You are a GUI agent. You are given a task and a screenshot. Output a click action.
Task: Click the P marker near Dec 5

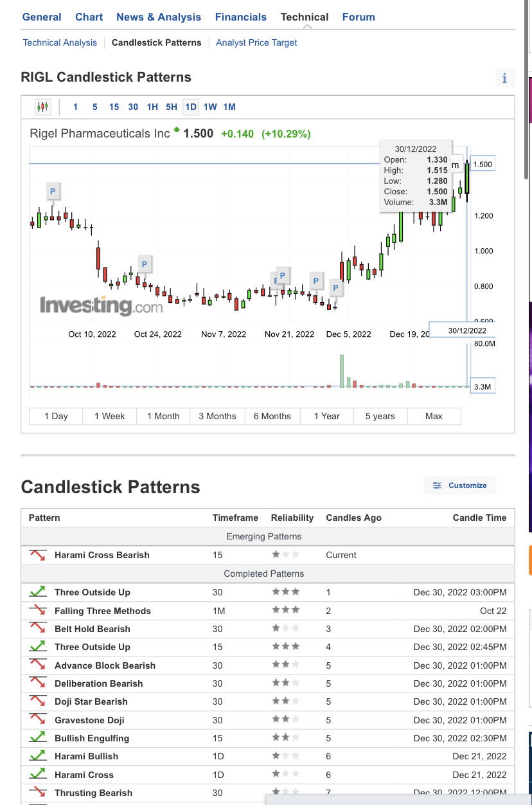pos(335,288)
